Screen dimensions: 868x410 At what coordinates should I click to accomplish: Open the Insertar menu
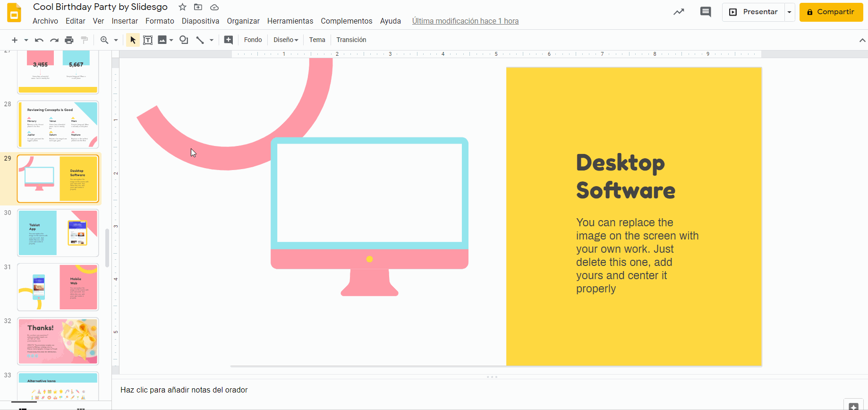pyautogui.click(x=125, y=21)
